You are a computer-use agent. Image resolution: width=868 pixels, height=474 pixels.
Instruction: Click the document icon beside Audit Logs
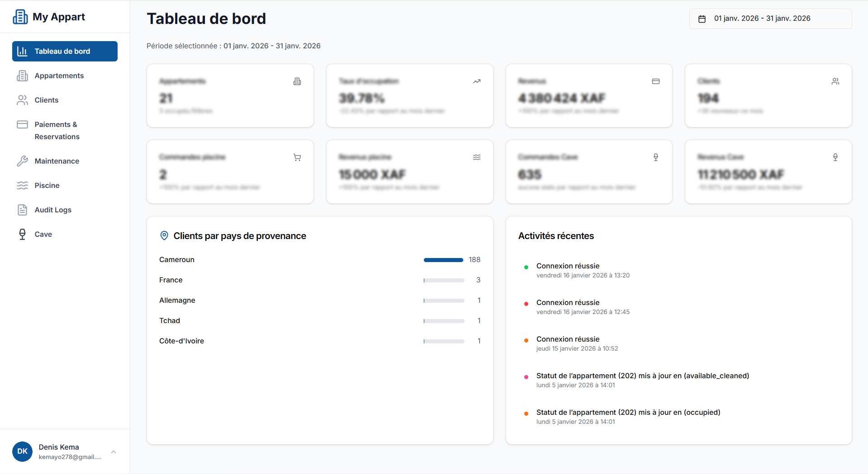tap(22, 210)
